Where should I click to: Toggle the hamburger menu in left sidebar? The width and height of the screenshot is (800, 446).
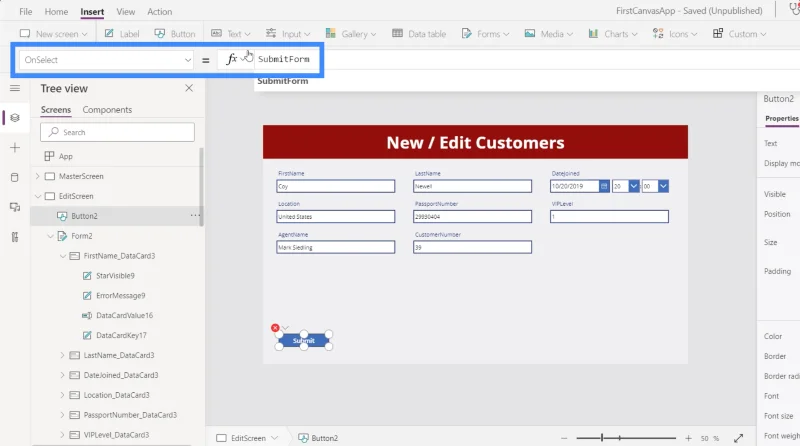[x=15, y=88]
